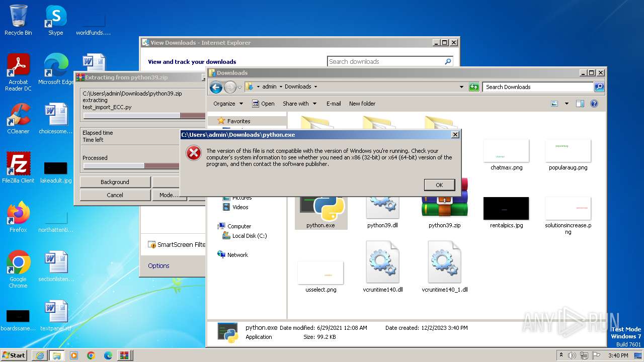
Task: Open Explorer help question mark icon
Action: click(x=594, y=104)
